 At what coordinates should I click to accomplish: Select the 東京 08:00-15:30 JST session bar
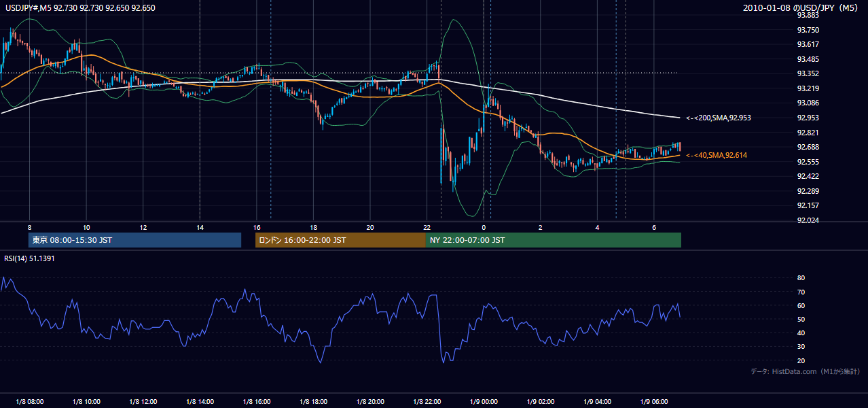click(134, 240)
